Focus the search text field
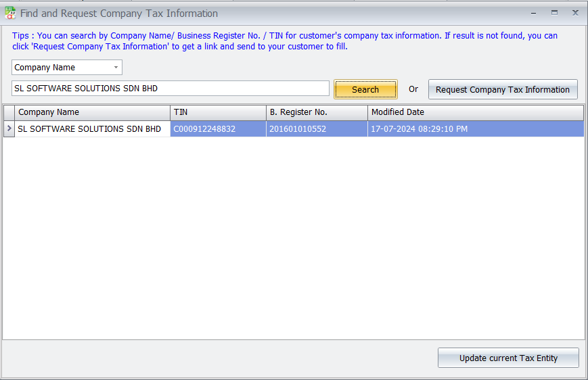The height and width of the screenshot is (380, 588). coord(171,89)
